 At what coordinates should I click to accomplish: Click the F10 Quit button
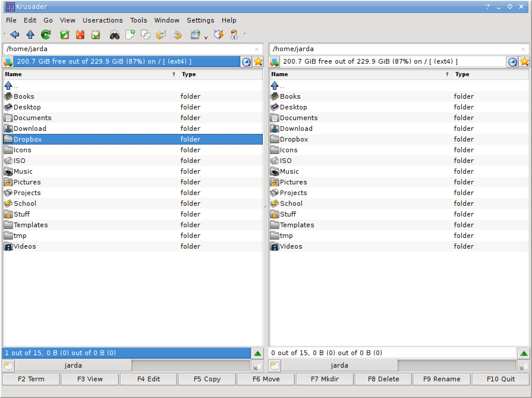500,379
